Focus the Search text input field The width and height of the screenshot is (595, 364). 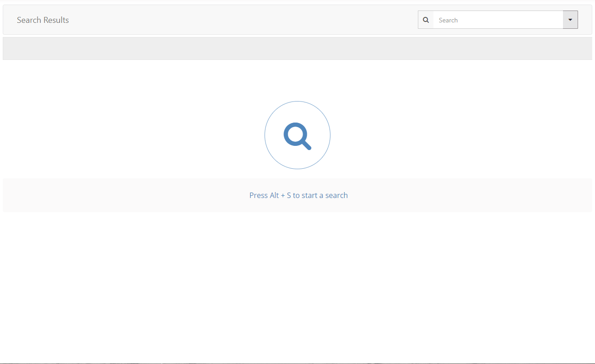498,20
